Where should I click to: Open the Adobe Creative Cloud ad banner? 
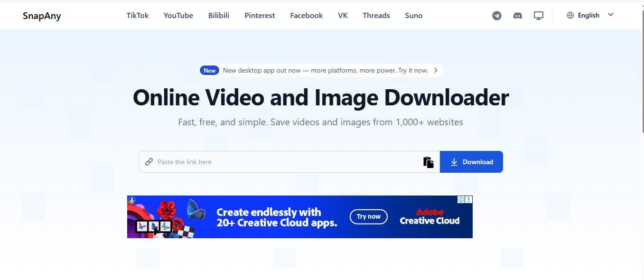(x=300, y=217)
